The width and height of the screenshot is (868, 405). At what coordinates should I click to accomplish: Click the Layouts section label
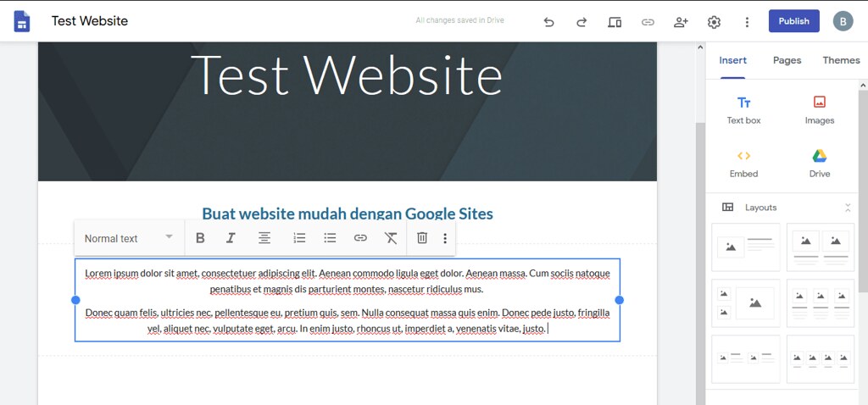[760, 208]
